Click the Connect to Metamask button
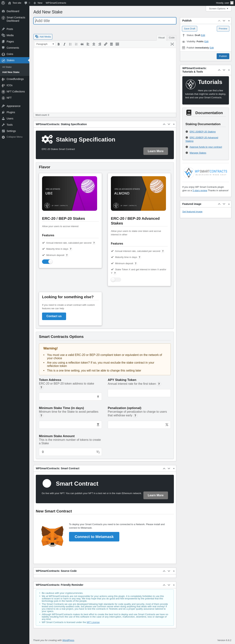Viewport: 235px width, 644px height. click(x=94, y=537)
